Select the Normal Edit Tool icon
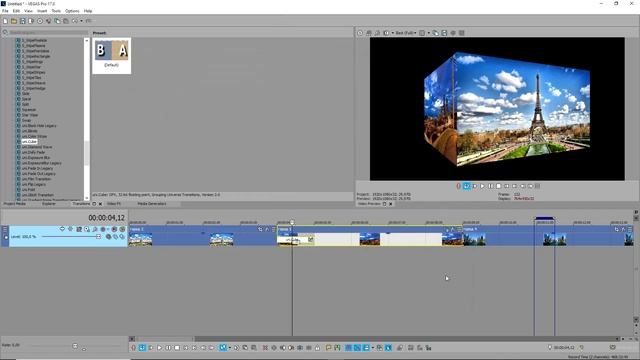 point(223,348)
